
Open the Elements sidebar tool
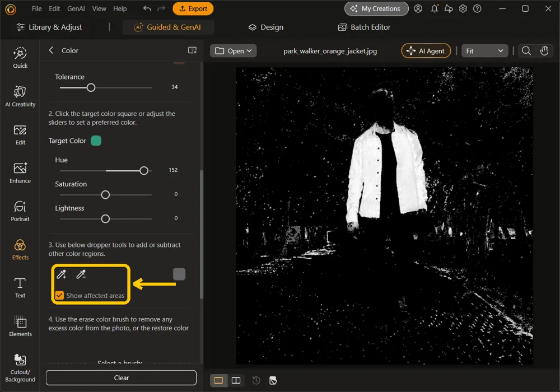[x=20, y=326]
